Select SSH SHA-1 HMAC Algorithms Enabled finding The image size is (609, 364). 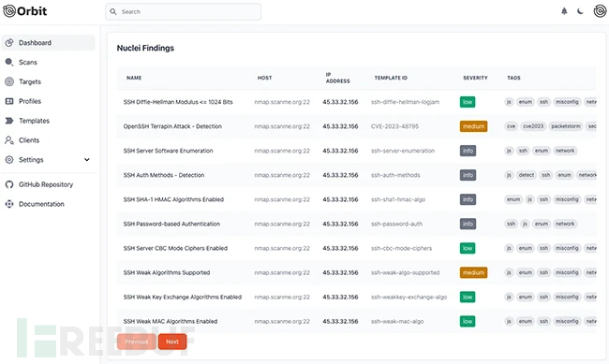[x=173, y=199]
